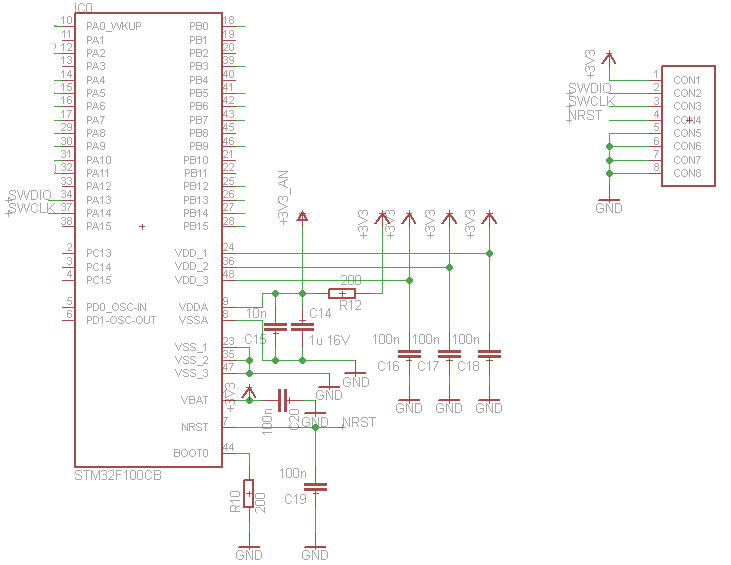Click the CON8 connector pin label

pyautogui.click(x=687, y=173)
